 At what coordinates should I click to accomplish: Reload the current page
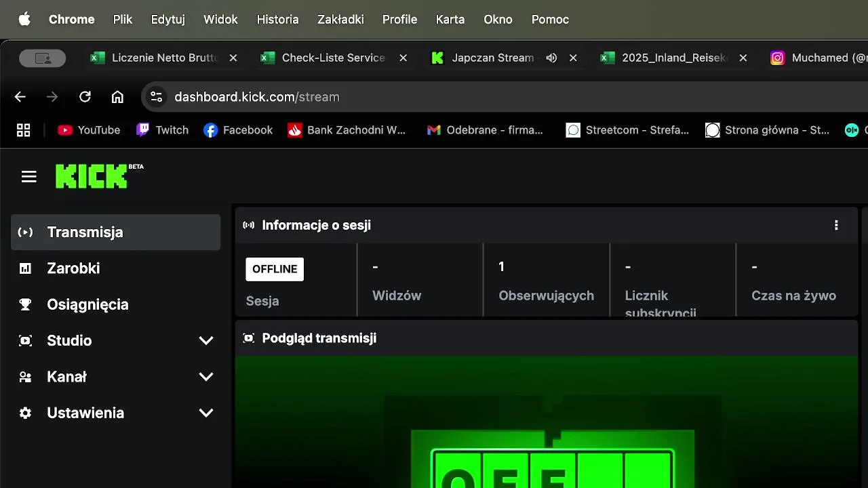click(85, 97)
